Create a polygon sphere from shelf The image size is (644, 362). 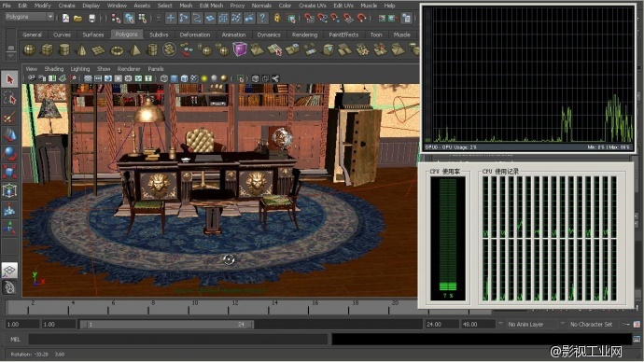pos(29,50)
